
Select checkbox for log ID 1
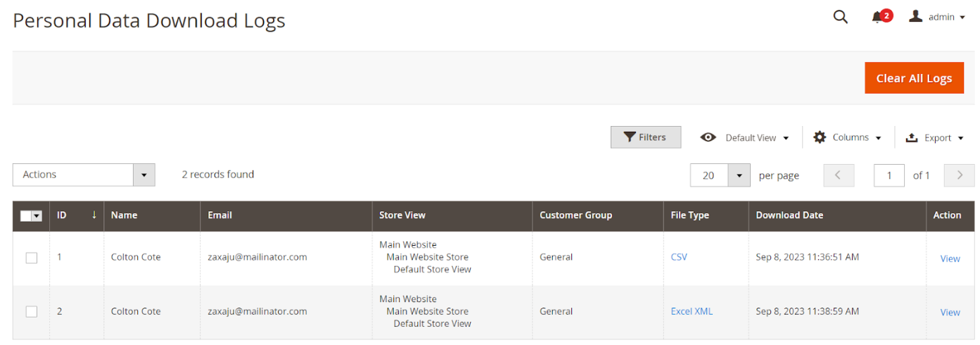(32, 258)
